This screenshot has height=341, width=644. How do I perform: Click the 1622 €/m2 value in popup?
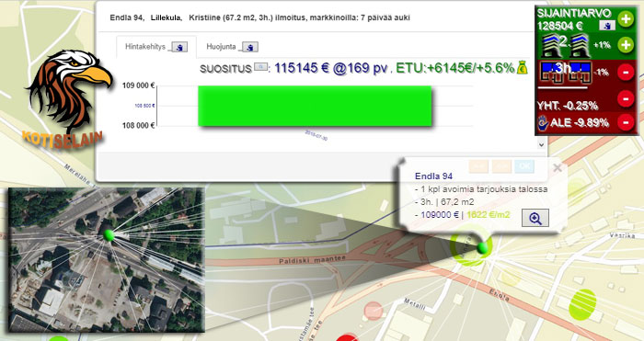pos(489,214)
